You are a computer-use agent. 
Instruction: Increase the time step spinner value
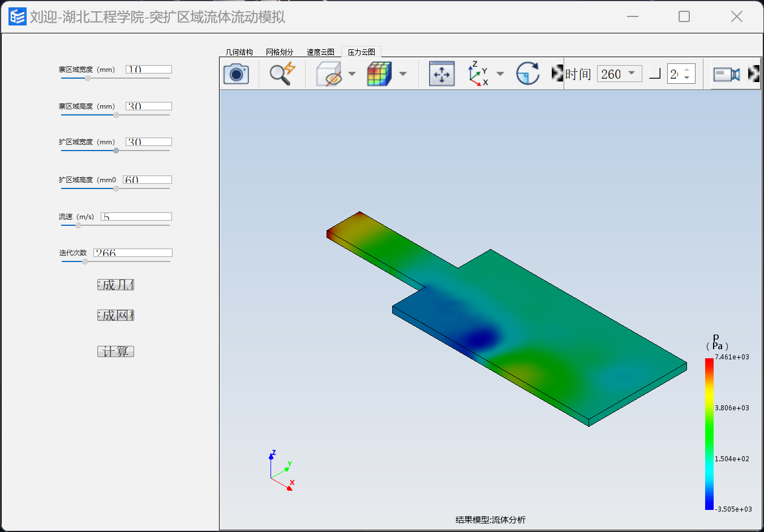click(x=687, y=70)
